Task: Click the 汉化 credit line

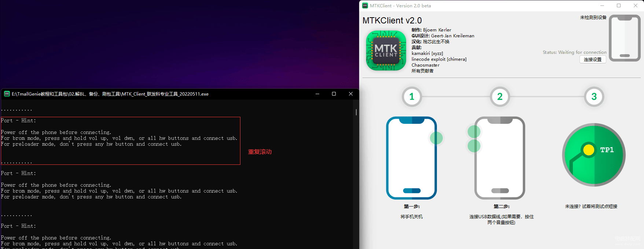Action: 430,42
